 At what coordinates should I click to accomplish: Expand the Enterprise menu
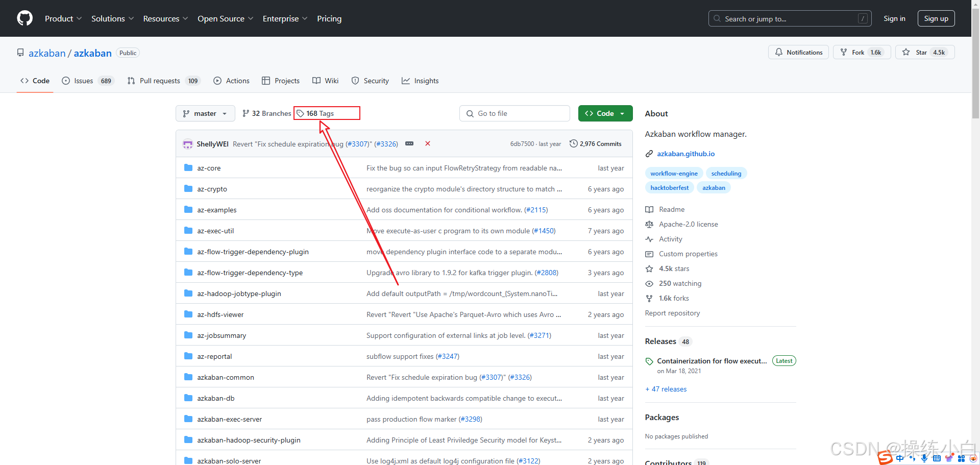point(285,18)
